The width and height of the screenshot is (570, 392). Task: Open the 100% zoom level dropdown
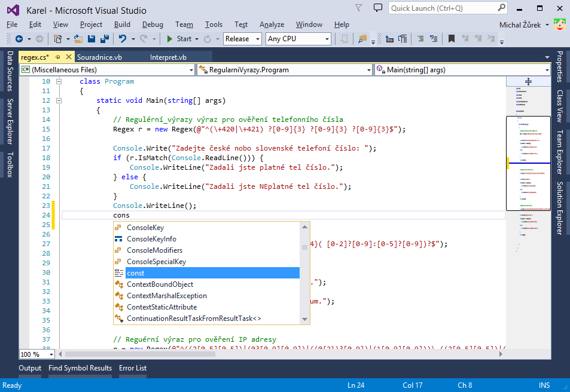[x=35, y=354]
